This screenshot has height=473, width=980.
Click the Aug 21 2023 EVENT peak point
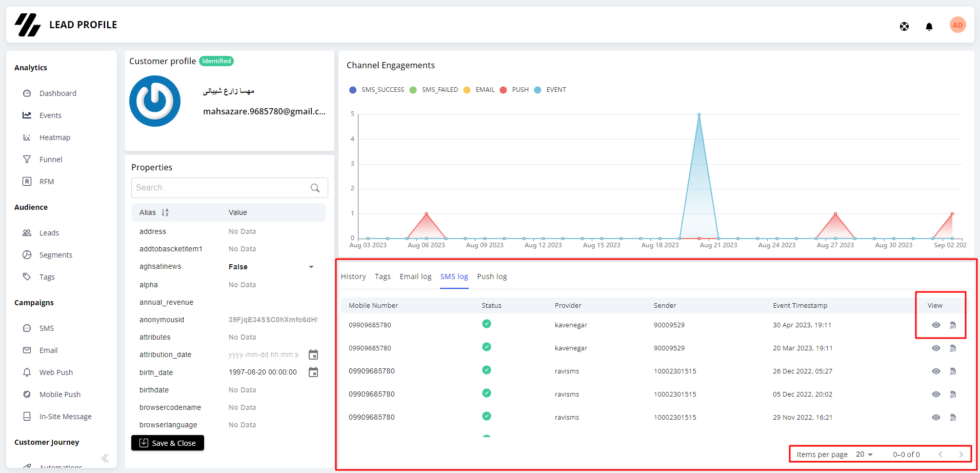(x=699, y=114)
